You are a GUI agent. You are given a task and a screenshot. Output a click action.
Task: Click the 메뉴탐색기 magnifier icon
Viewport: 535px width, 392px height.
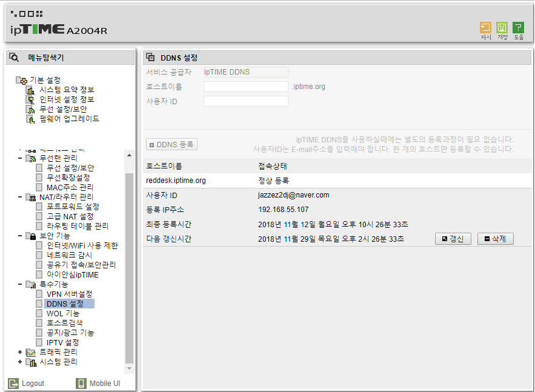tap(14, 58)
